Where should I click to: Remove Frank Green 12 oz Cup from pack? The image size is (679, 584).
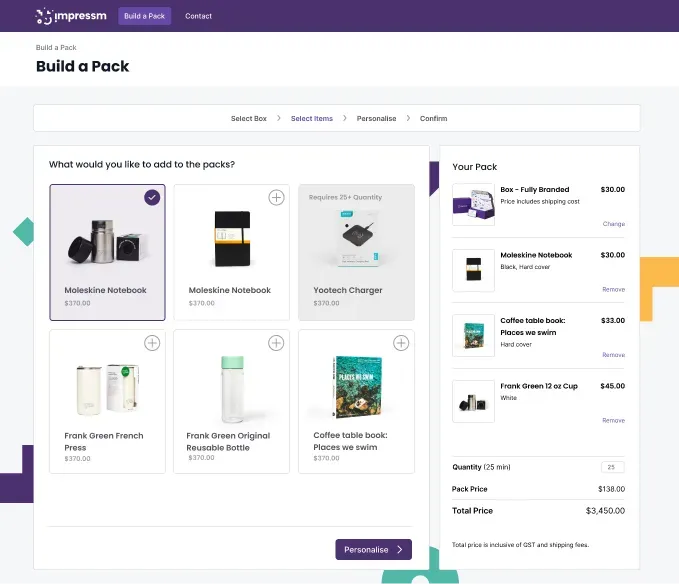pos(613,420)
